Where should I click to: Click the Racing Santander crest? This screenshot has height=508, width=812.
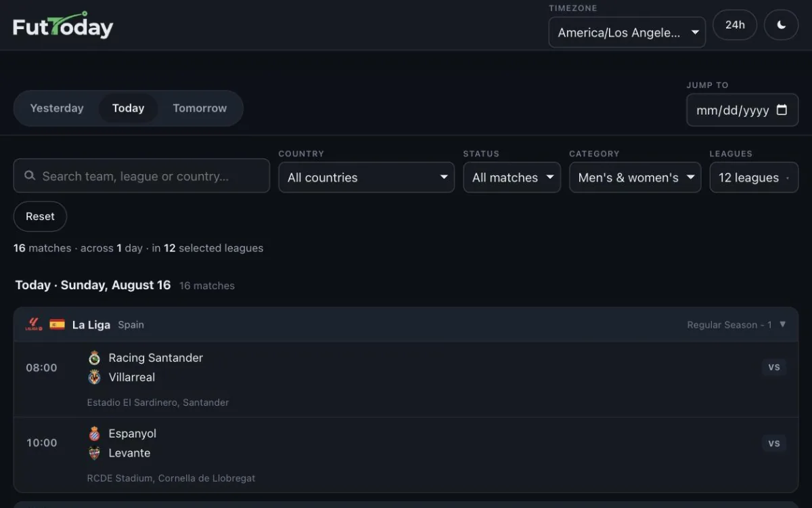(94, 358)
